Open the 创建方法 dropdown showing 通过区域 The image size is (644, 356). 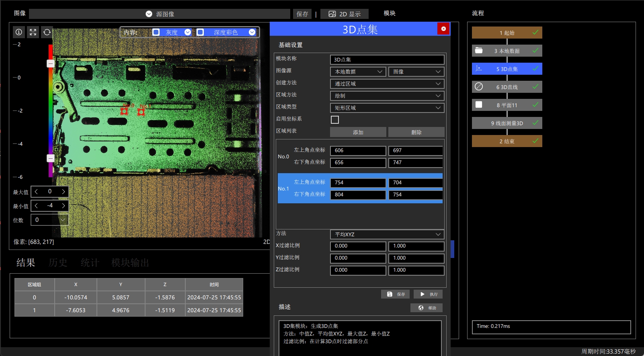pos(387,84)
